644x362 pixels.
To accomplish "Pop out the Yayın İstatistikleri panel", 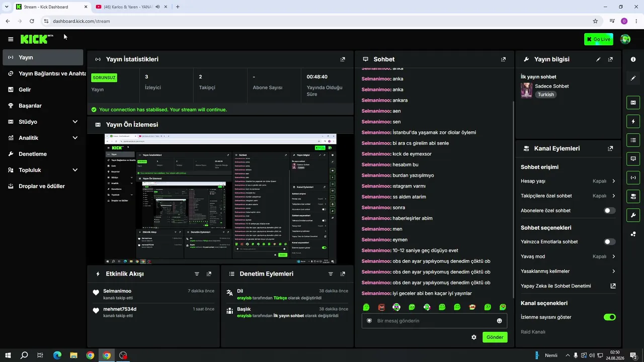I will tap(343, 59).
